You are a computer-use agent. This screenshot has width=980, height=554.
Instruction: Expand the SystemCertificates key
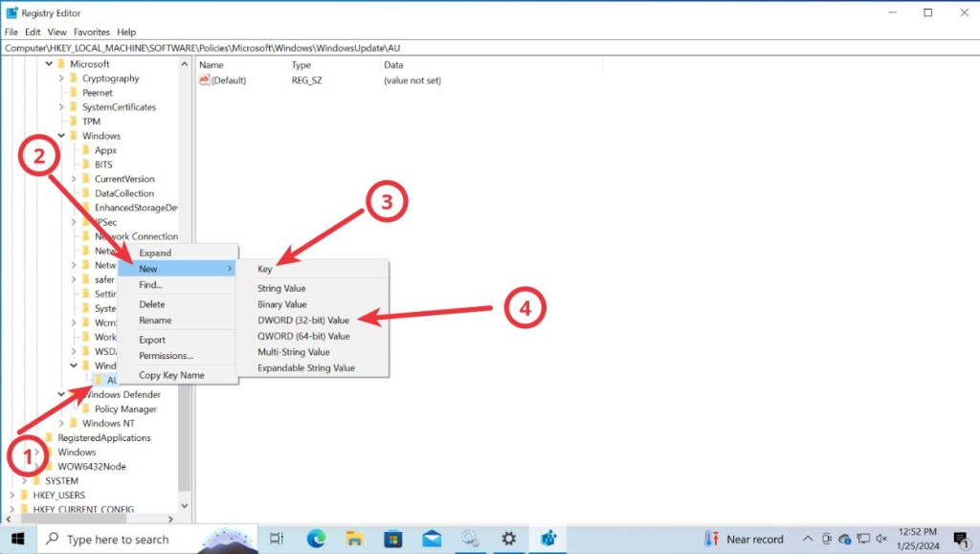coord(61,107)
